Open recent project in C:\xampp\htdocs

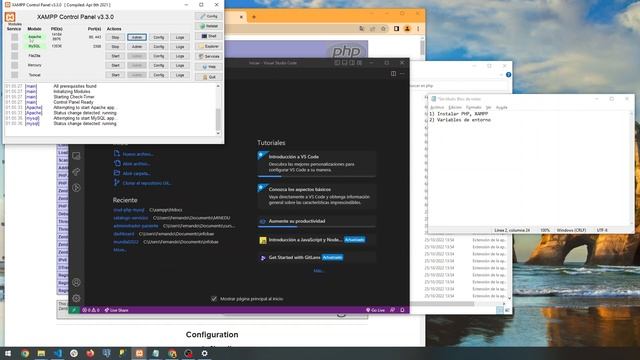(x=129, y=210)
